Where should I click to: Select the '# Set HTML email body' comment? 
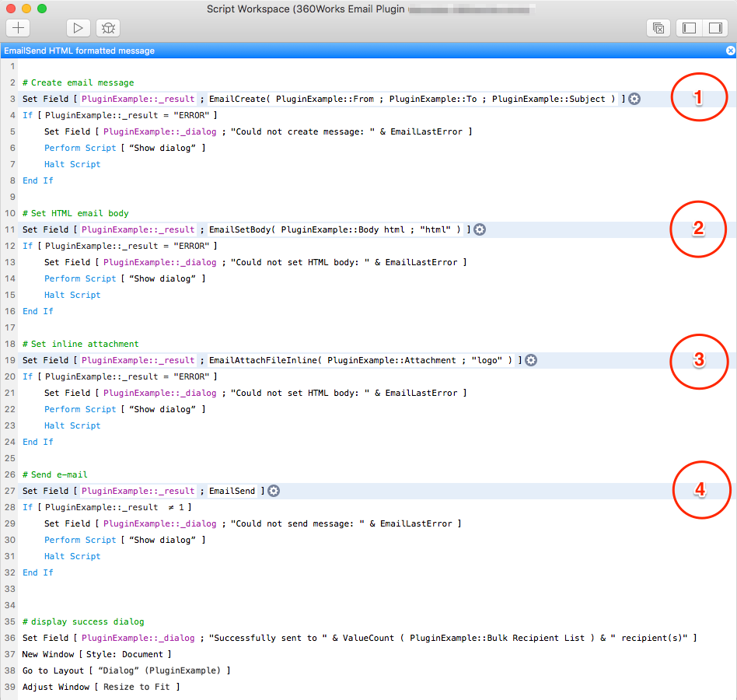click(75, 213)
